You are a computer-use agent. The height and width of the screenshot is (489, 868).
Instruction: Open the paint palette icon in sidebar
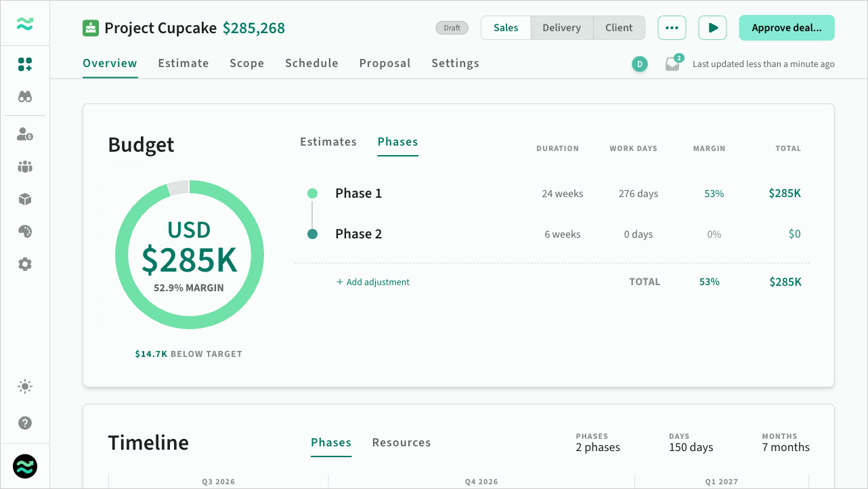coord(25,232)
